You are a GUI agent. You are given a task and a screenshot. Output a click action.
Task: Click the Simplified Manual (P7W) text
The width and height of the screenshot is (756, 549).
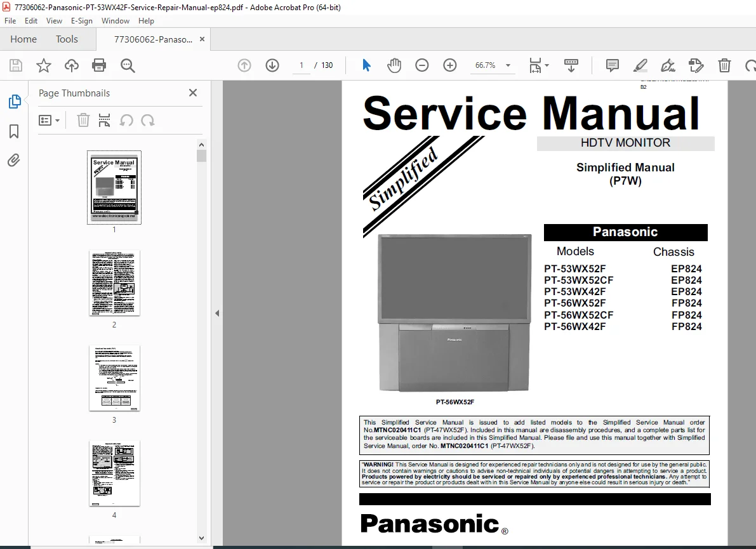[625, 174]
